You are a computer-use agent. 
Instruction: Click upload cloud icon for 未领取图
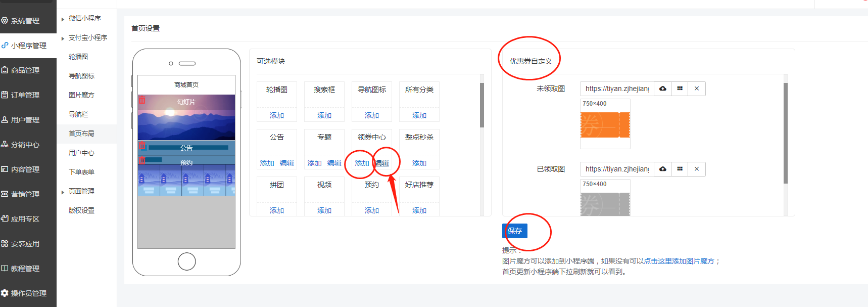pos(662,89)
